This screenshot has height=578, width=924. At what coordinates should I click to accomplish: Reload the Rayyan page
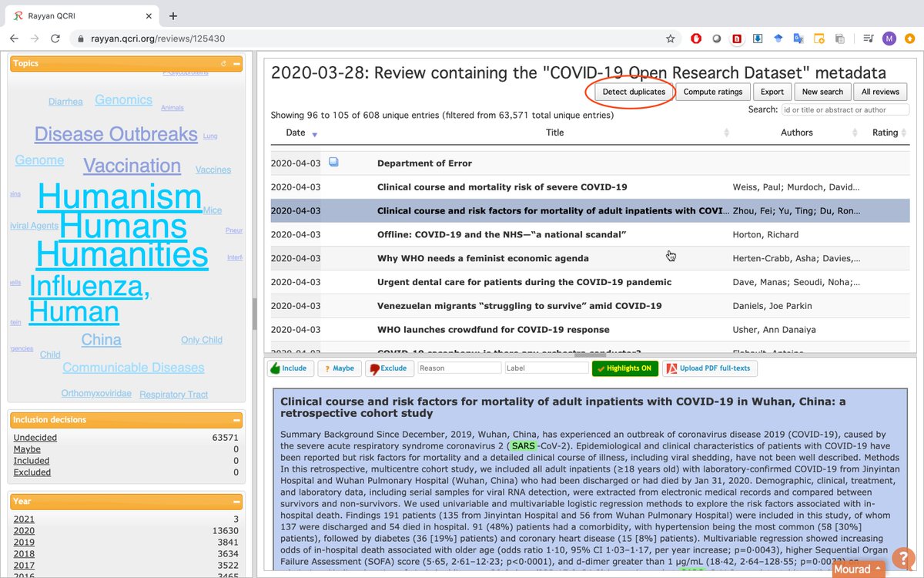pos(55,38)
